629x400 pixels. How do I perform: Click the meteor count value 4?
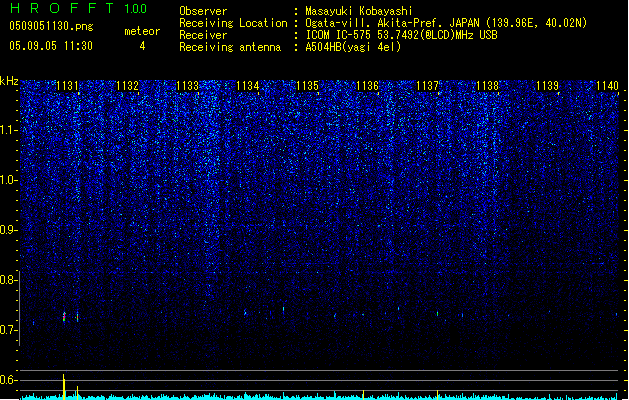(x=142, y=46)
